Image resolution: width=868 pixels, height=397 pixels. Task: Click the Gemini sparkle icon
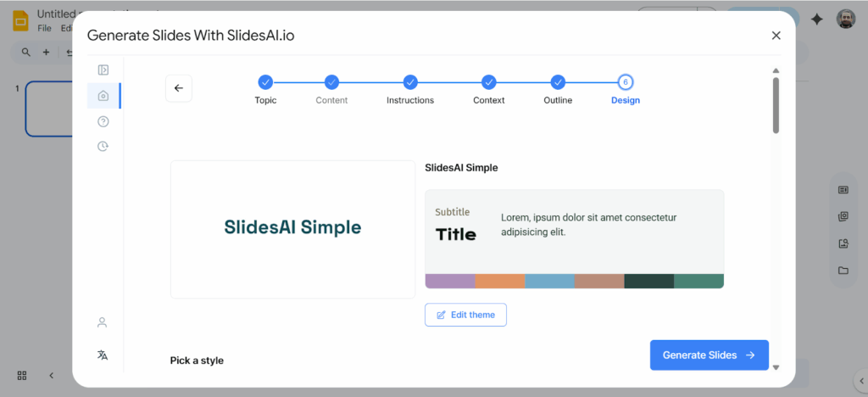817,20
